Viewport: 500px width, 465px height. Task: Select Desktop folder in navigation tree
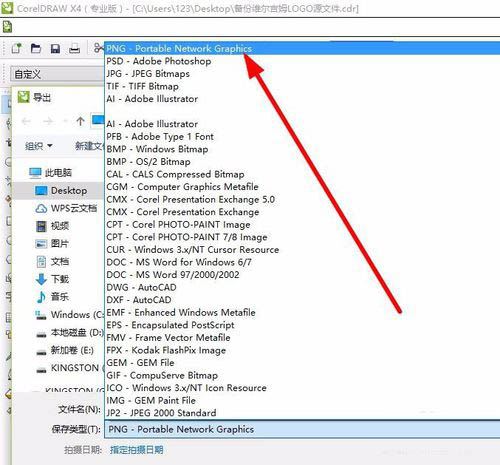(x=61, y=191)
